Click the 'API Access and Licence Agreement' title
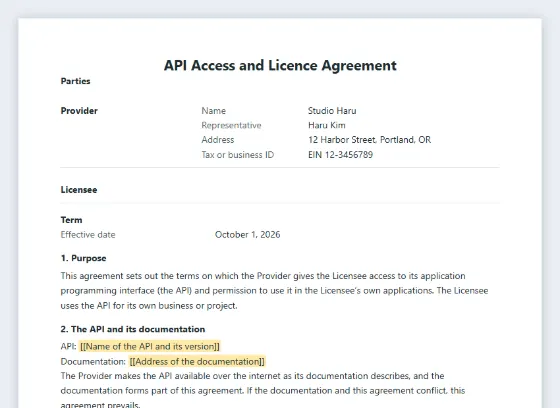Screen dimensions: 560x408 tap(280, 66)
